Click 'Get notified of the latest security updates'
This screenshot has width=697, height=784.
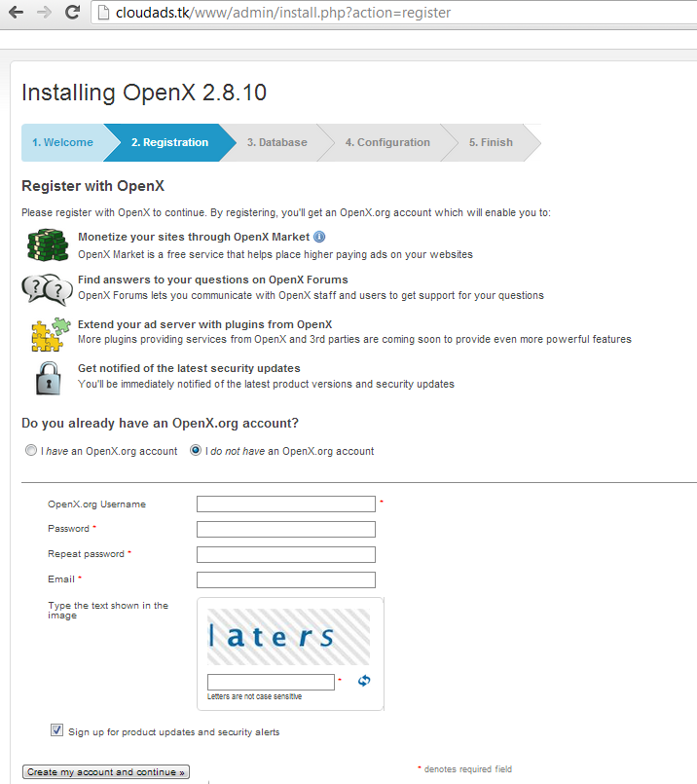click(x=189, y=368)
